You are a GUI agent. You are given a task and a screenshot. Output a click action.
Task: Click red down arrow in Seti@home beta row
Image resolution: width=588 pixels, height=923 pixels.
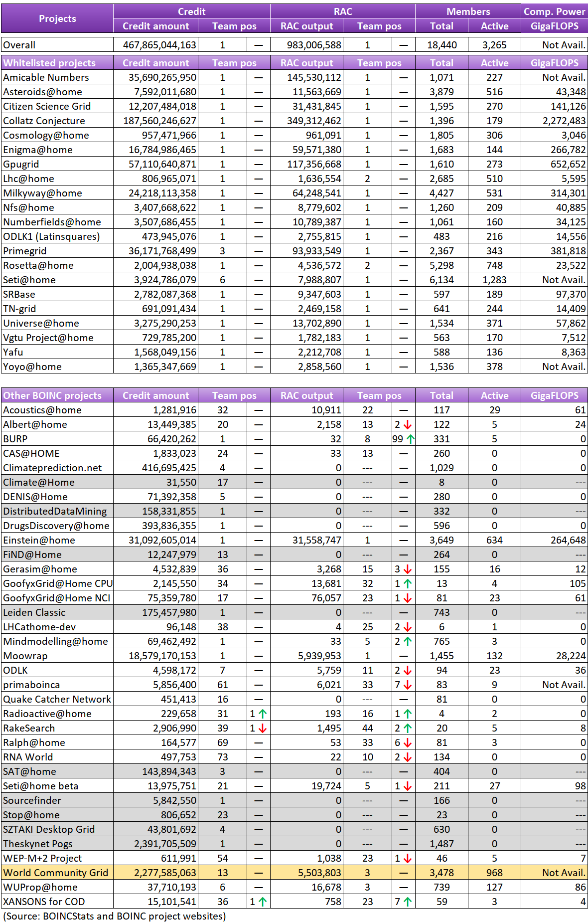[408, 786]
